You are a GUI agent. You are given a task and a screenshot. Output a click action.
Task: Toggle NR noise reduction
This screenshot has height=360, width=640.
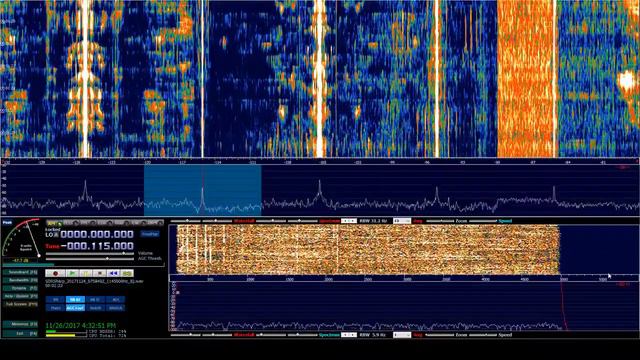tap(56, 300)
